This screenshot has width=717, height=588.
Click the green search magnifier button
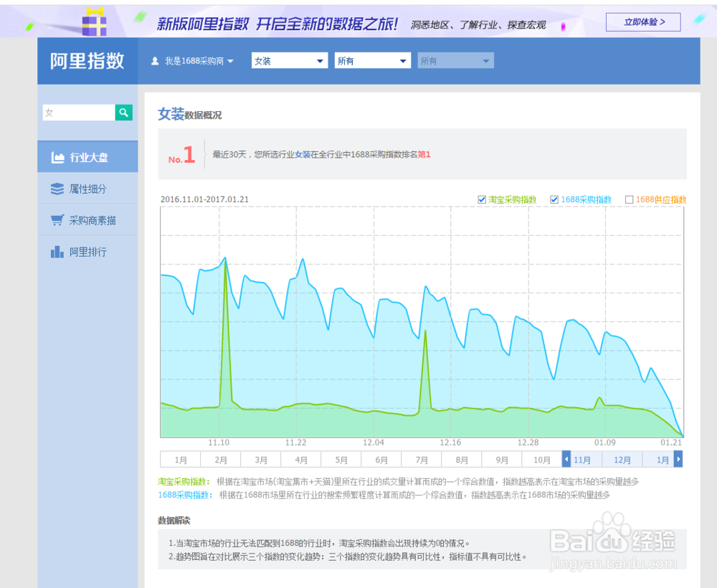(x=123, y=113)
